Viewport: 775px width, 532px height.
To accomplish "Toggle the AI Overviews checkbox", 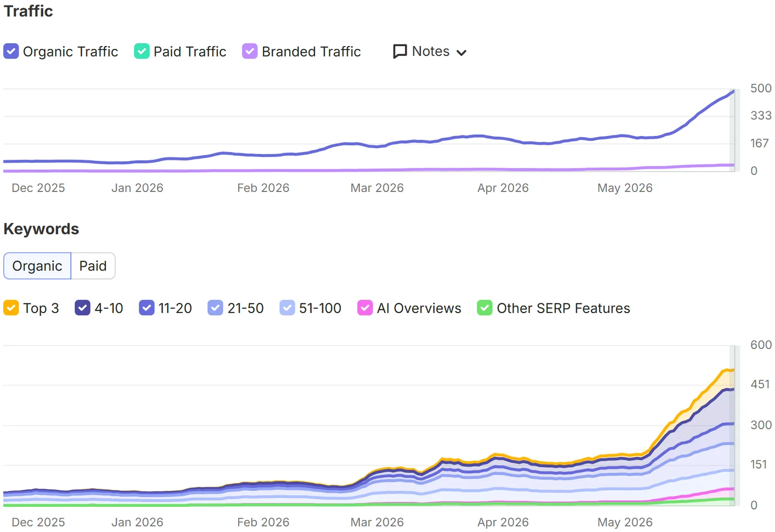I will point(365,308).
